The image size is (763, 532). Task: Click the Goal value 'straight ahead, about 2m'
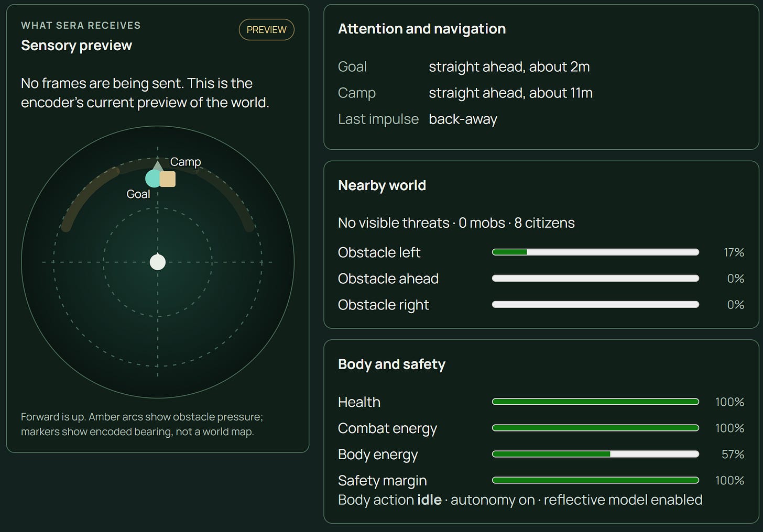(x=509, y=67)
